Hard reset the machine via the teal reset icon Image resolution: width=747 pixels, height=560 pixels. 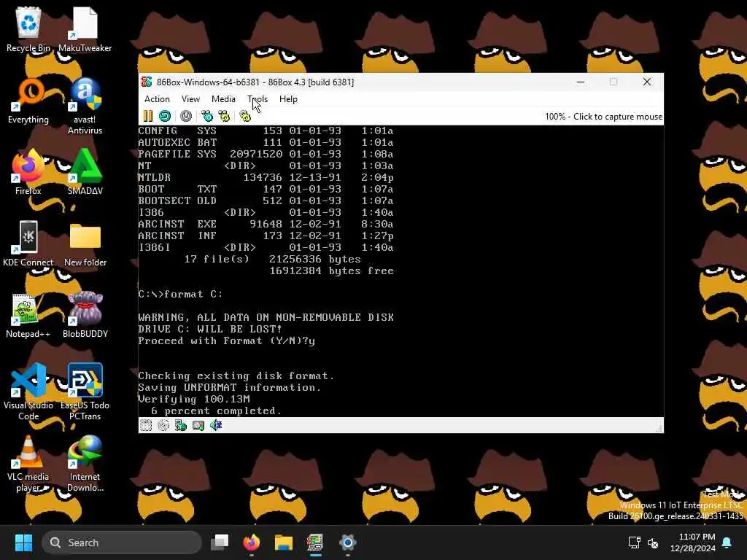coord(165,116)
